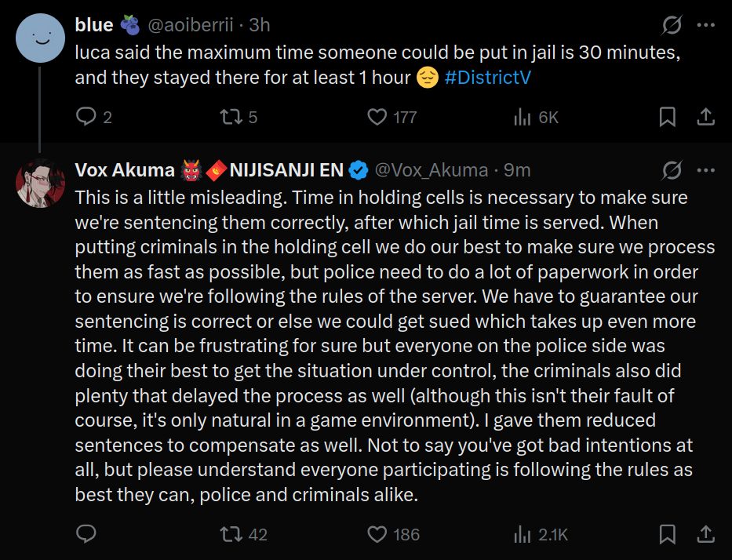Reply to Vox Akuma's tweet

[x=86, y=534]
